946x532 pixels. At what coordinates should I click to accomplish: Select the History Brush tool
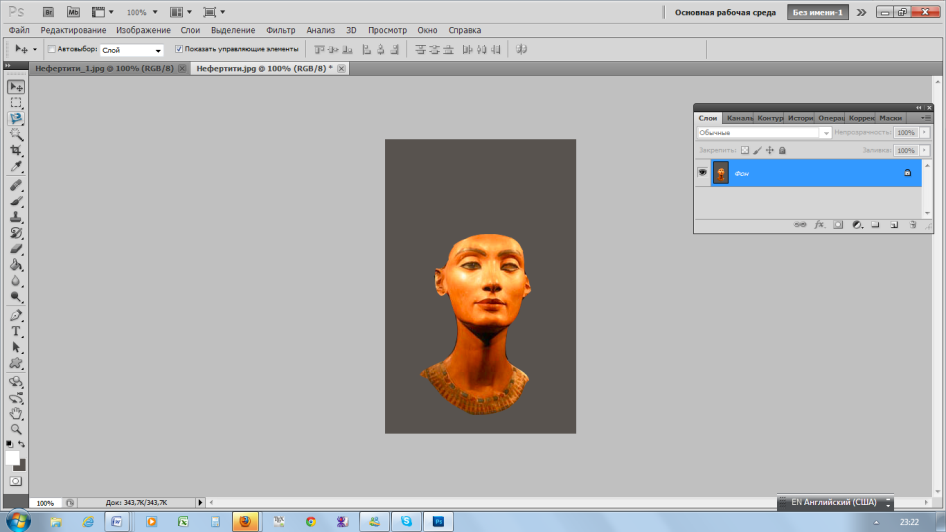pos(16,233)
